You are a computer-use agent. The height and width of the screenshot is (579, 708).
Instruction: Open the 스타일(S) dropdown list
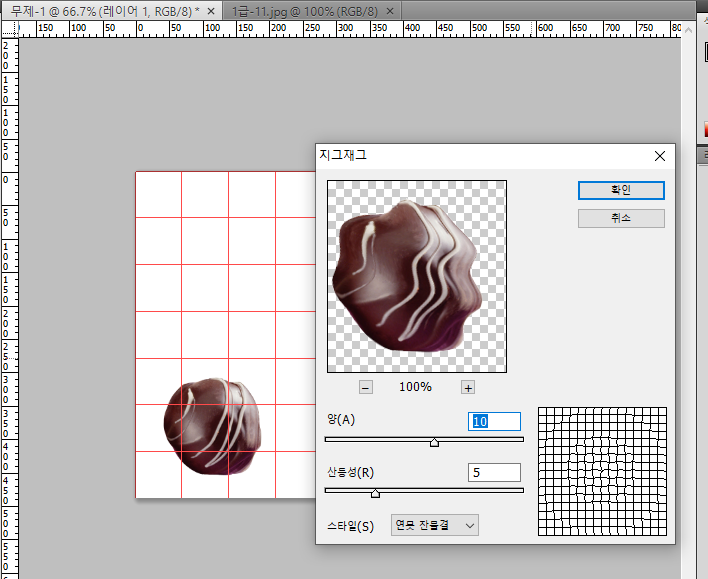[435, 525]
